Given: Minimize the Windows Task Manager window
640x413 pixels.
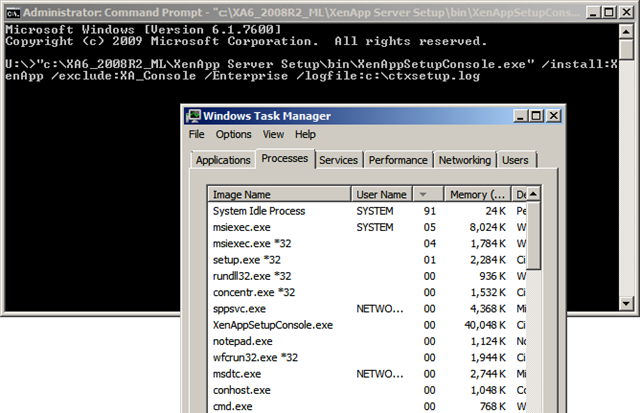Looking at the screenshot, I should 520,116.
